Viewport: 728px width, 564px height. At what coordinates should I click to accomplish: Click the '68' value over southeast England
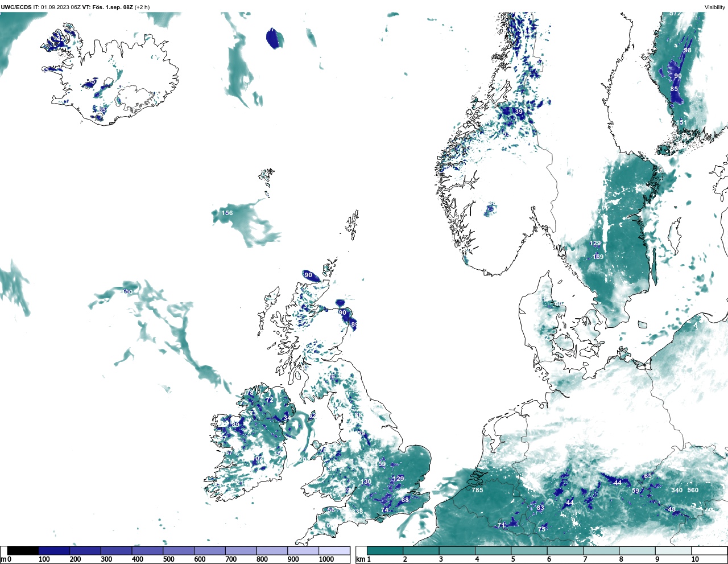405,500
